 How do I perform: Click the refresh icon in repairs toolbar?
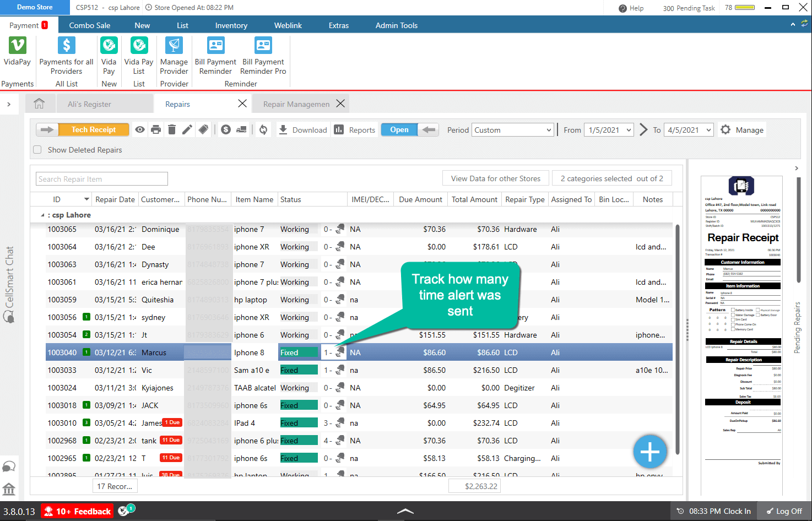263,130
